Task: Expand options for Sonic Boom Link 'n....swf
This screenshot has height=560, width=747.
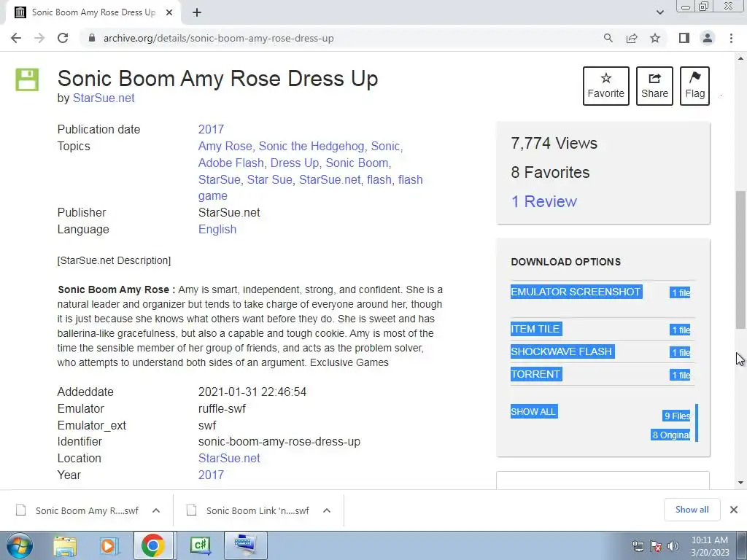Action: pos(326,511)
